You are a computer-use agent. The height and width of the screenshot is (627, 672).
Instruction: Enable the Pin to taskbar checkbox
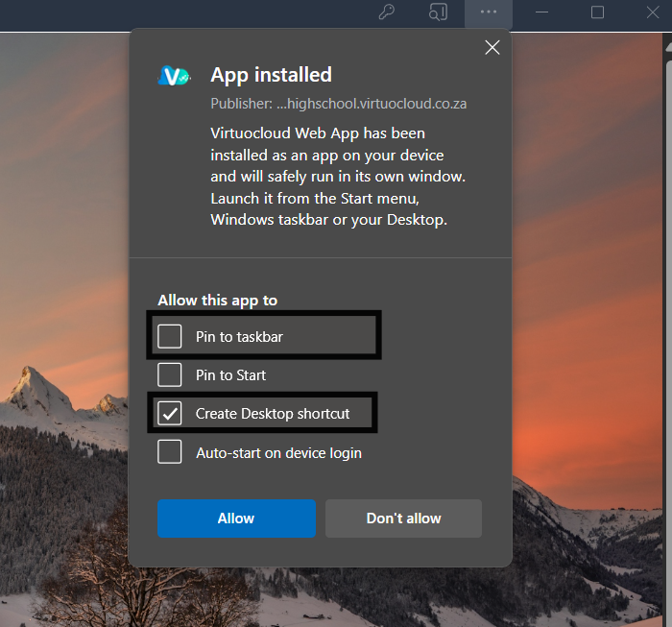click(x=170, y=336)
